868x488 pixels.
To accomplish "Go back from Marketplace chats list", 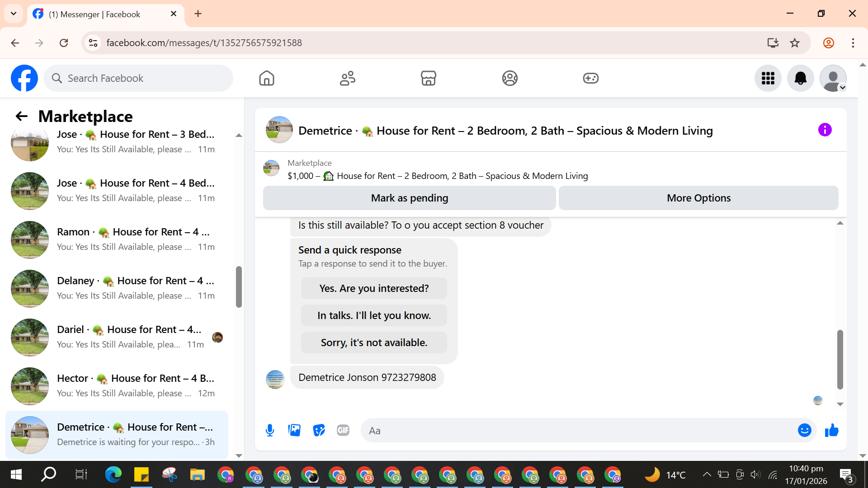I will 22,116.
